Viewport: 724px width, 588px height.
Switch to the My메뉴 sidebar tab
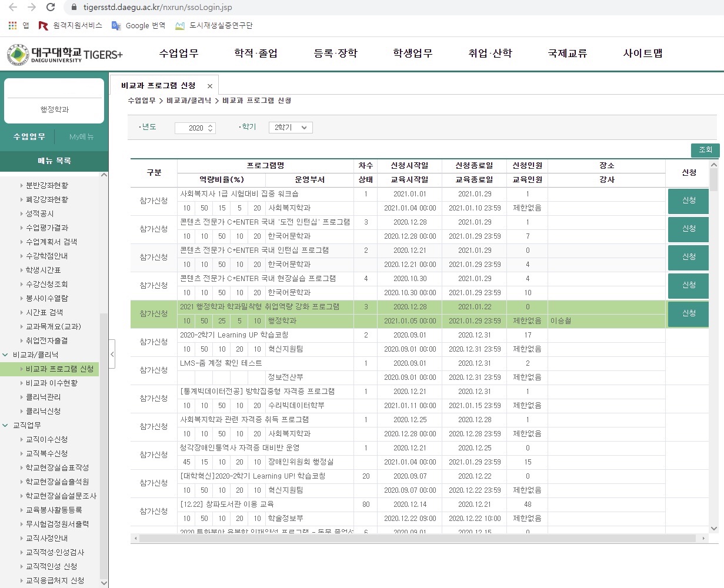(81, 137)
